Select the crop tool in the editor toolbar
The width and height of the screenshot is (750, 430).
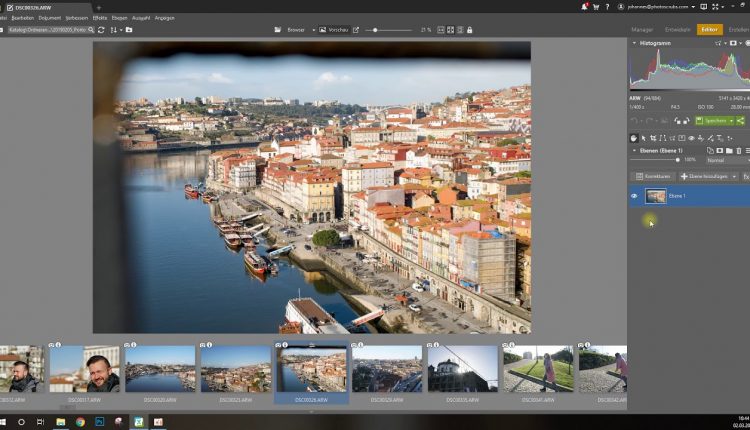coord(653,138)
